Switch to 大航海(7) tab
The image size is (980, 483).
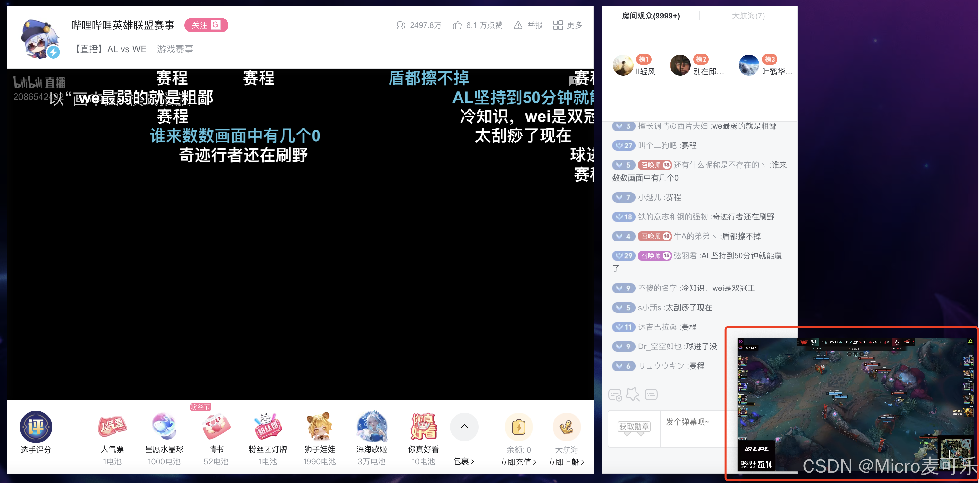click(748, 16)
